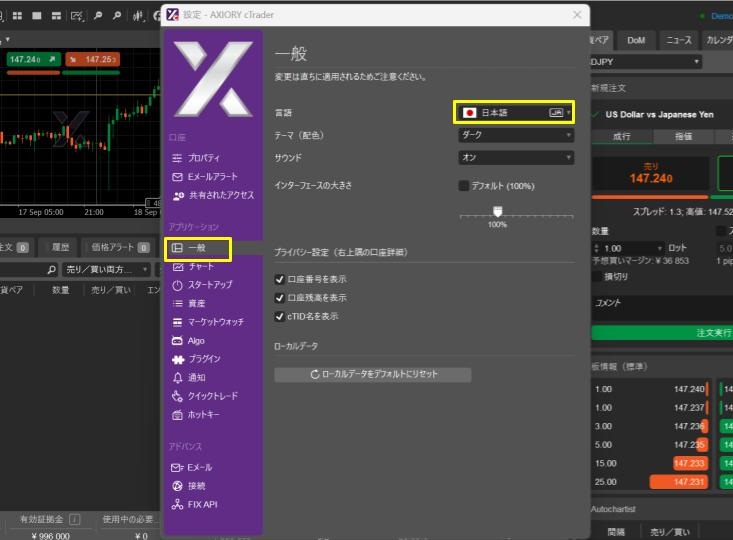Click the search magnifier in the orders panel
This screenshot has height=540, width=733.
click(51, 269)
